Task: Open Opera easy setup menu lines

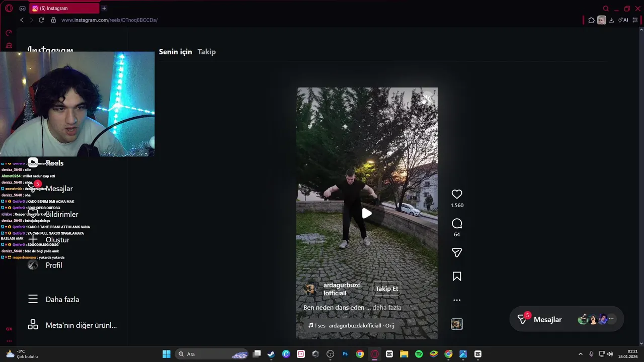Action: [x=635, y=20]
